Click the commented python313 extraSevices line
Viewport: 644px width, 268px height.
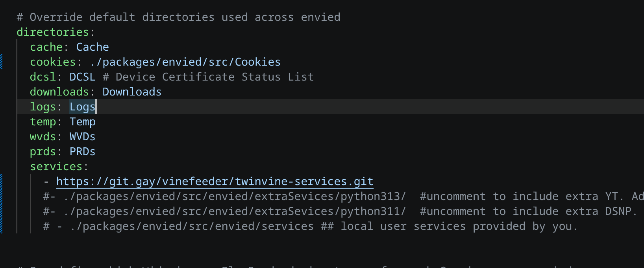(x=224, y=196)
